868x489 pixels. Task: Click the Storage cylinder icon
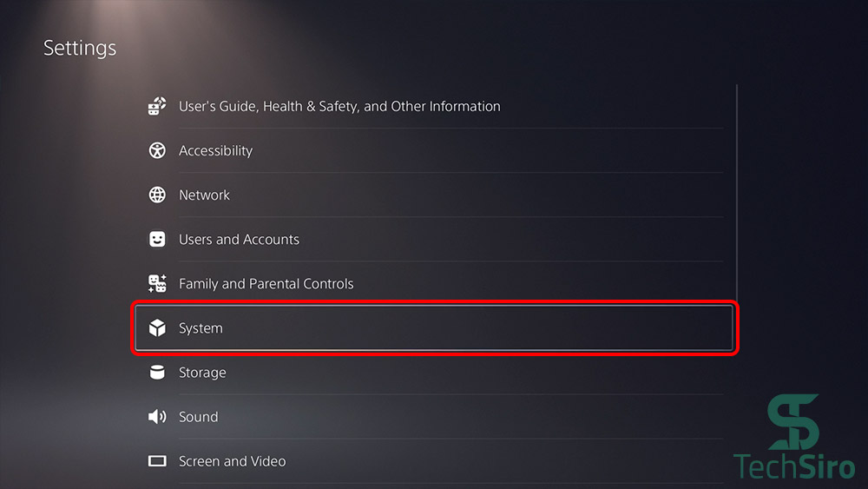tap(157, 373)
